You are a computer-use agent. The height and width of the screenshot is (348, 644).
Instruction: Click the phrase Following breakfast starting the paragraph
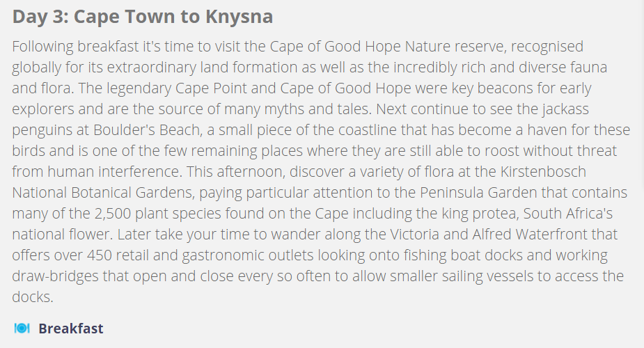(76, 47)
